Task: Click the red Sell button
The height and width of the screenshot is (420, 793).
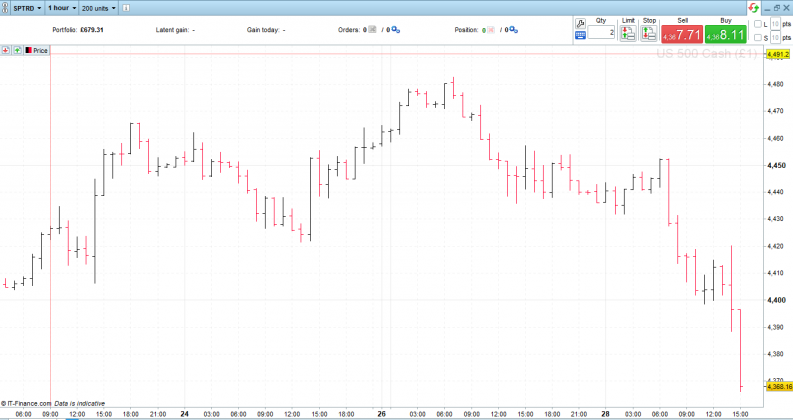Action: click(x=682, y=34)
